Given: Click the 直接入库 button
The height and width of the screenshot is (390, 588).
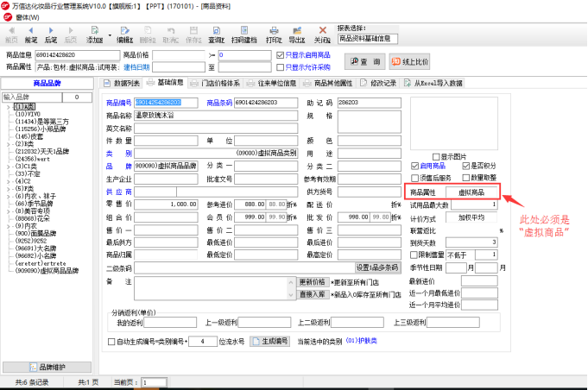Looking at the screenshot, I should click(313, 294).
